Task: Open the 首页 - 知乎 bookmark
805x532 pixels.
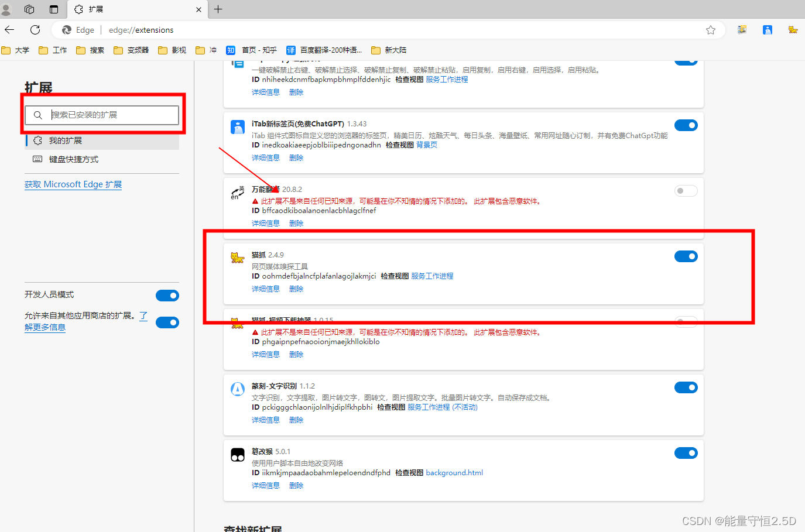Action: tap(252, 50)
